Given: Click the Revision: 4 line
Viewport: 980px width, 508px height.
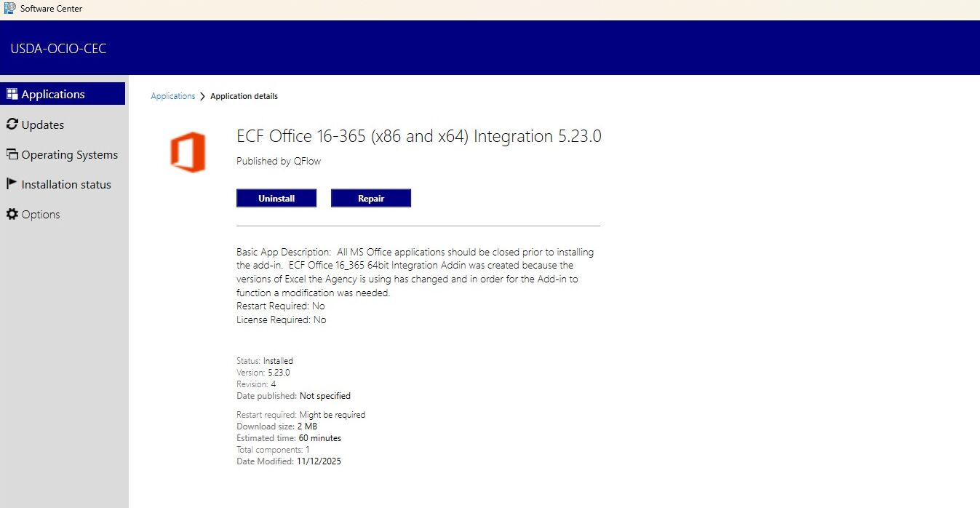Looking at the screenshot, I should coord(256,384).
